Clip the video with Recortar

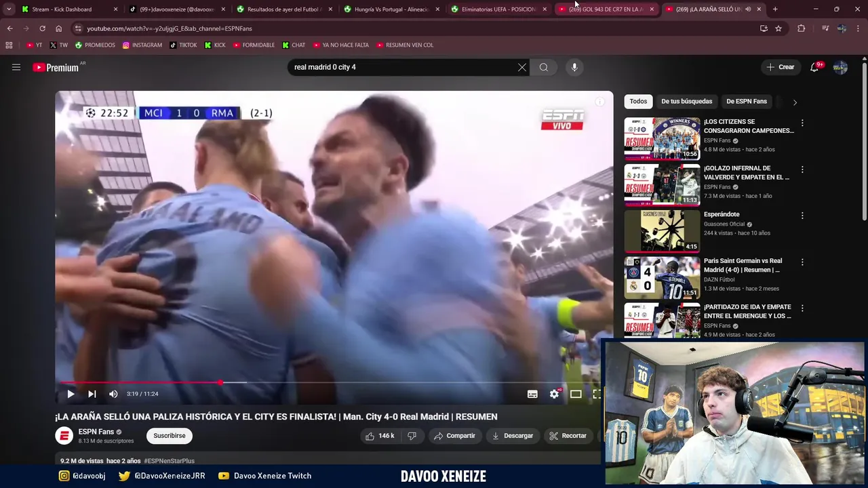point(568,436)
